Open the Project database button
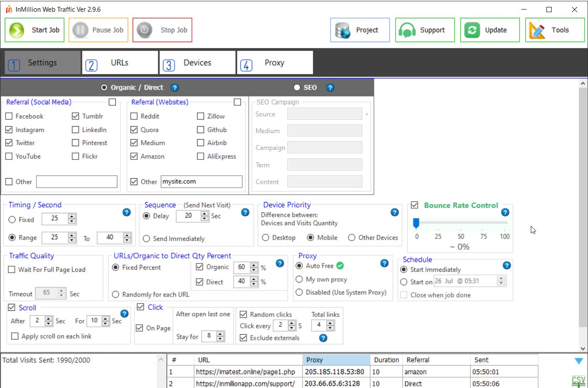The height and width of the screenshot is (388, 588). pos(360,30)
